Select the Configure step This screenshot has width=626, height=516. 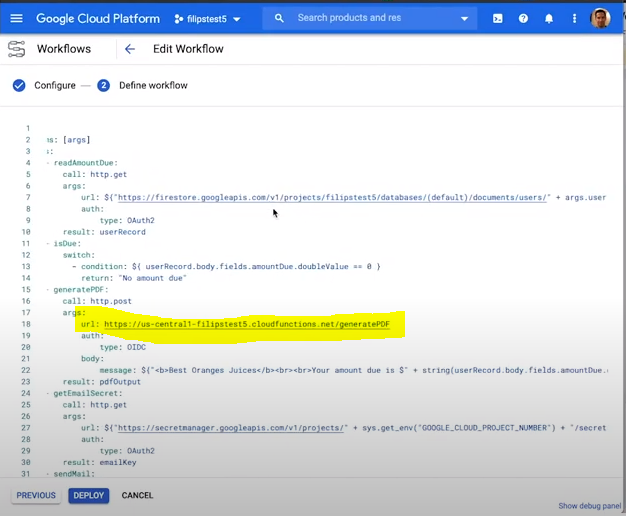[x=55, y=85]
